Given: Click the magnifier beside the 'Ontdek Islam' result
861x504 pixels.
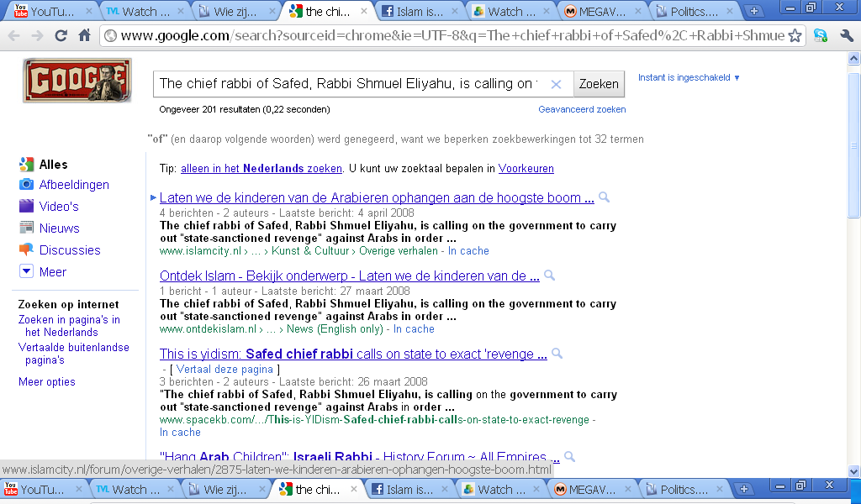Looking at the screenshot, I should pyautogui.click(x=549, y=275).
